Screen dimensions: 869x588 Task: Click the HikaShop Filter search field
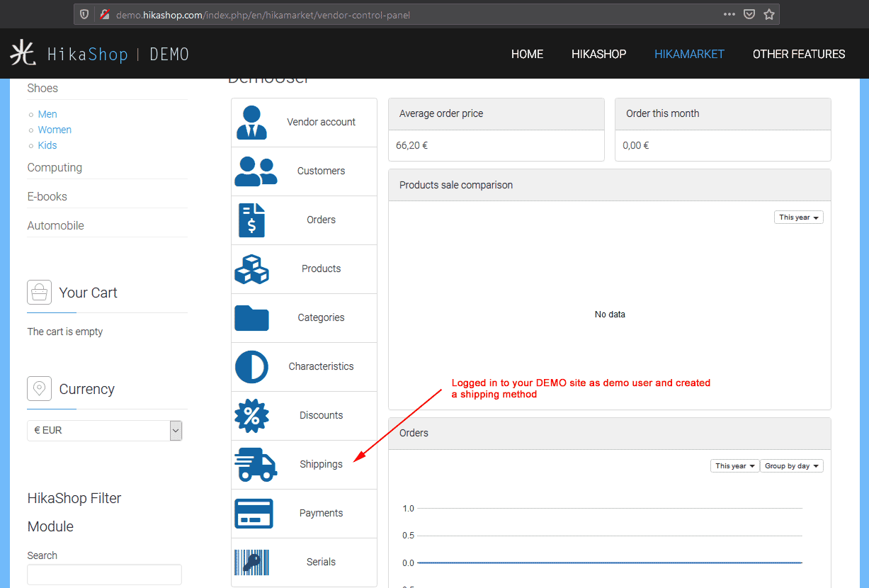(x=104, y=575)
